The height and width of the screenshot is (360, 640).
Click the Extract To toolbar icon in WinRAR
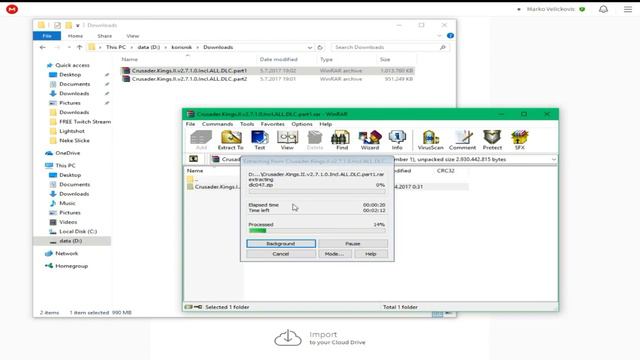231,140
